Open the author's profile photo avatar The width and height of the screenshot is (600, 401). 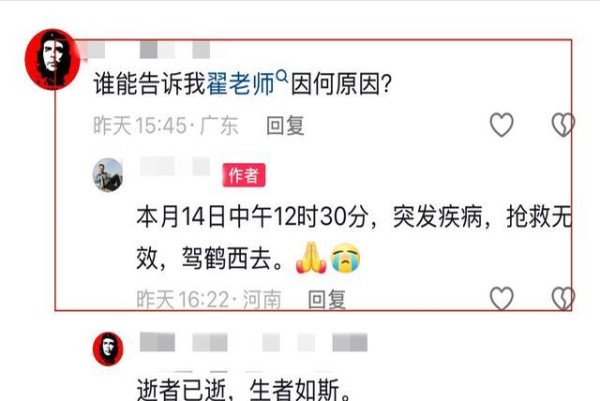[x=108, y=174]
